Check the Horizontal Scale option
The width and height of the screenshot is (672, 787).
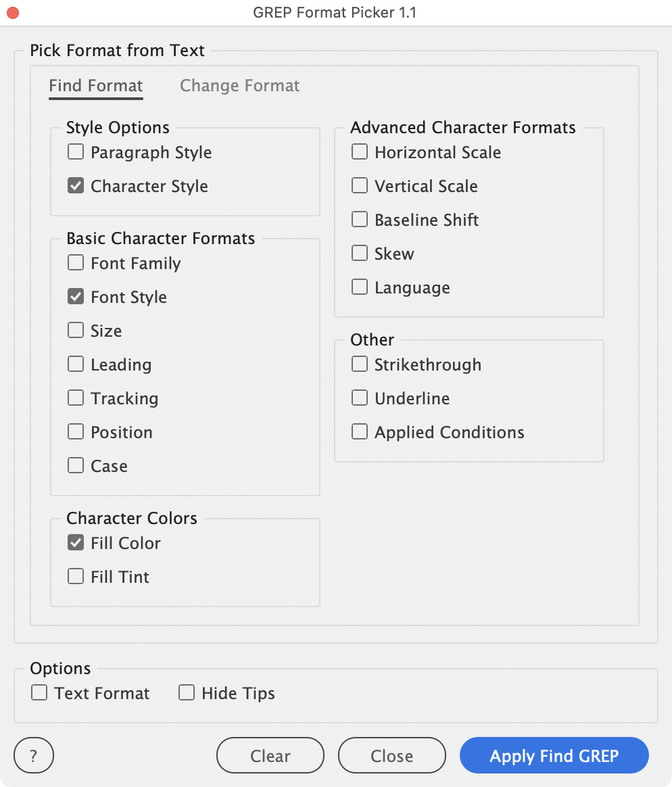pyautogui.click(x=360, y=152)
